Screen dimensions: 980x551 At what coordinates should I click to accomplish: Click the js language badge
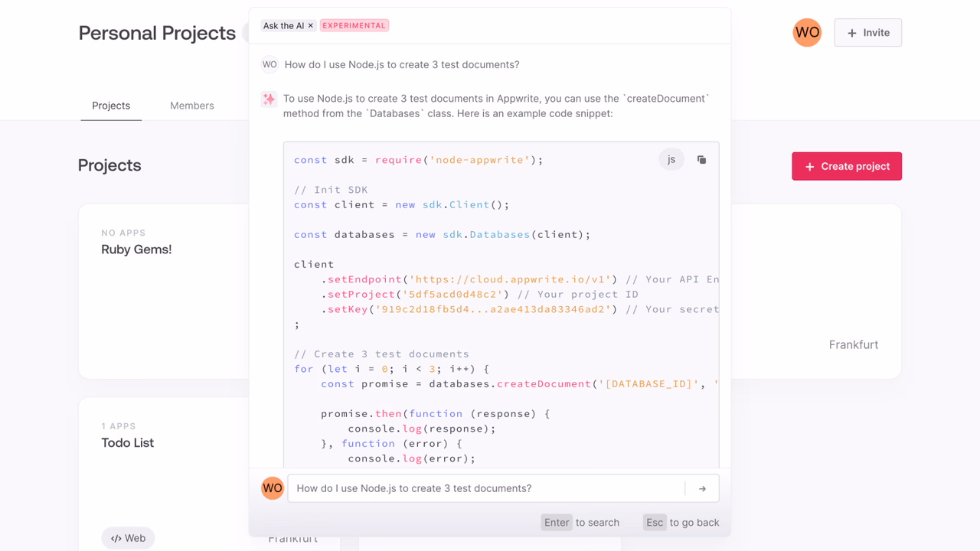coord(671,159)
